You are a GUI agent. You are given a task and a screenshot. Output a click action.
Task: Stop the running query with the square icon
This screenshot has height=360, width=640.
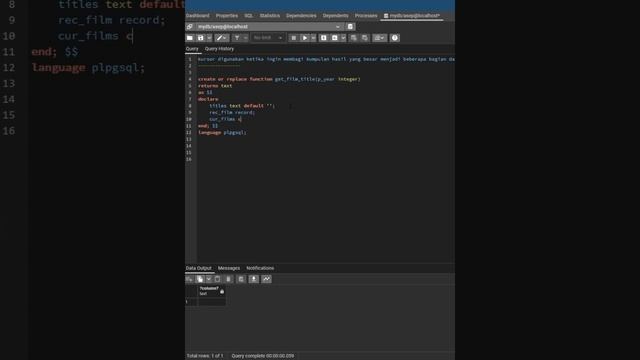(293, 38)
